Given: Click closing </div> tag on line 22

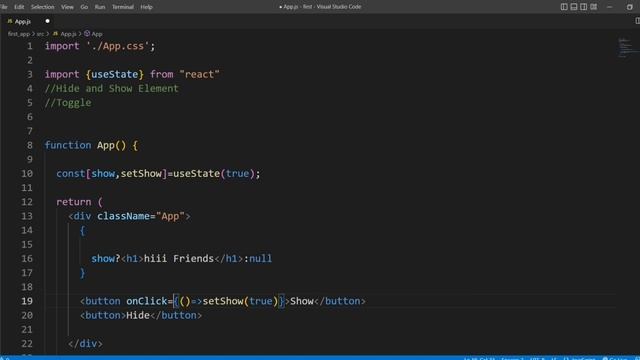Looking at the screenshot, I should coord(86,344).
